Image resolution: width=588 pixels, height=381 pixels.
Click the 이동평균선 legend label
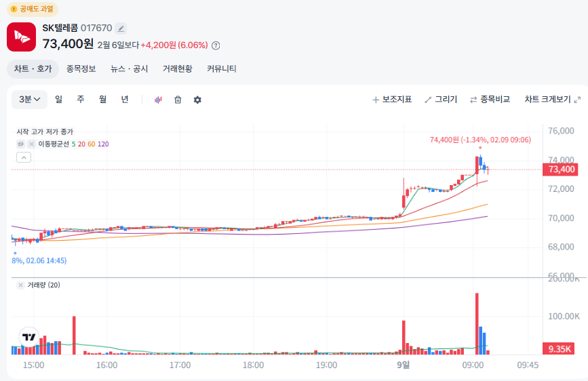point(54,144)
